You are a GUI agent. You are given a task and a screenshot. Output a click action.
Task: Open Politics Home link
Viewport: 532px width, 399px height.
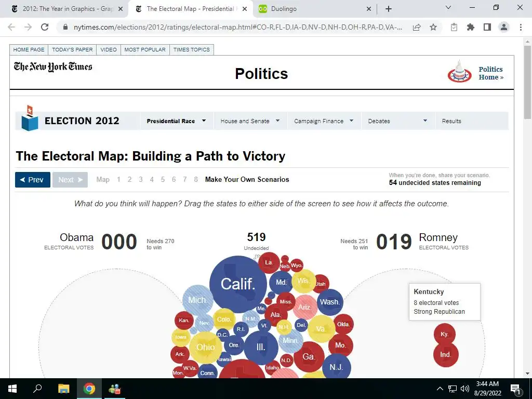[x=490, y=73]
